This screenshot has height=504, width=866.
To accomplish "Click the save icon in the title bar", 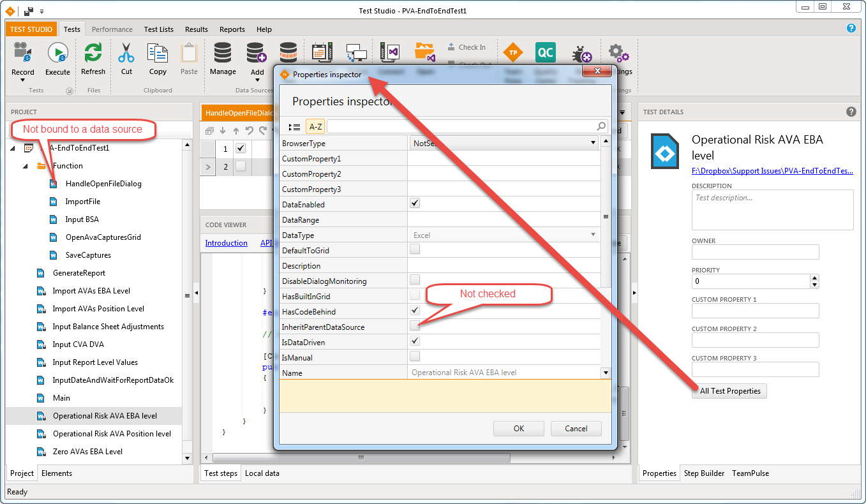I will coord(29,11).
